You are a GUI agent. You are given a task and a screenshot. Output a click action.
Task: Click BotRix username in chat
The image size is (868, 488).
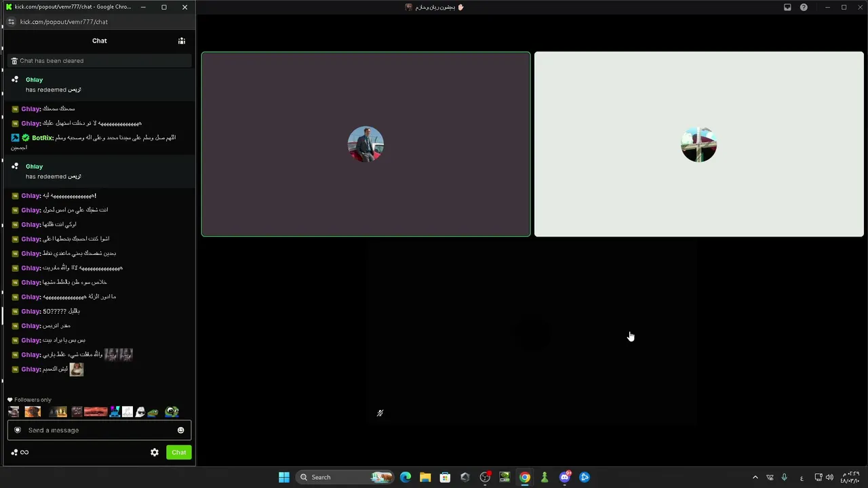[x=42, y=138]
